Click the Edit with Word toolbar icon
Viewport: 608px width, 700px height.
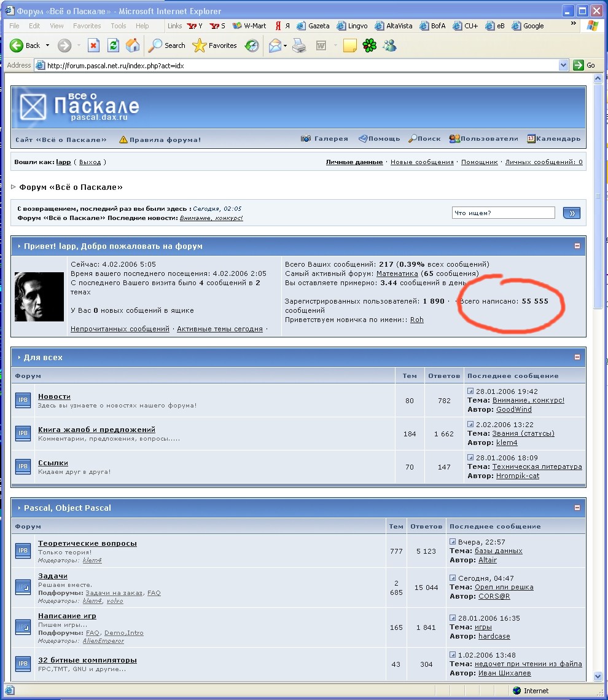click(321, 45)
